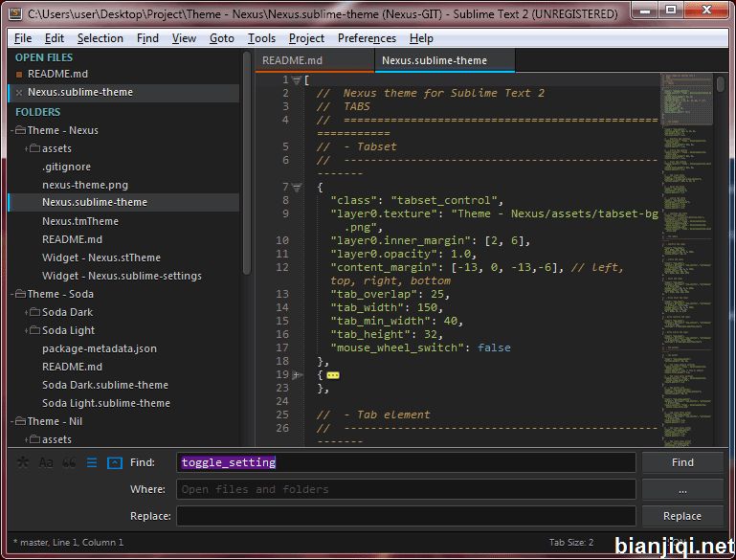736x560 pixels.
Task: Open Widget - Nexus.sublime-settings file
Action: (123, 276)
